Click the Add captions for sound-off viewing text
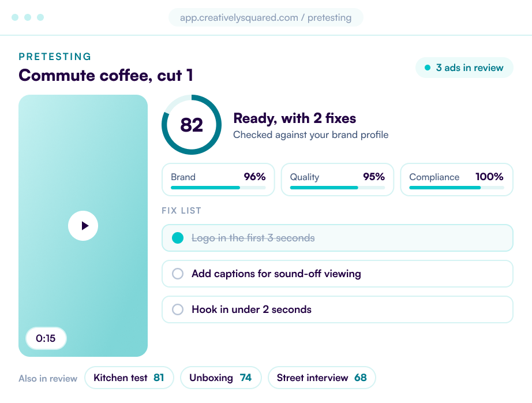The height and width of the screenshot is (403, 532). 276,274
